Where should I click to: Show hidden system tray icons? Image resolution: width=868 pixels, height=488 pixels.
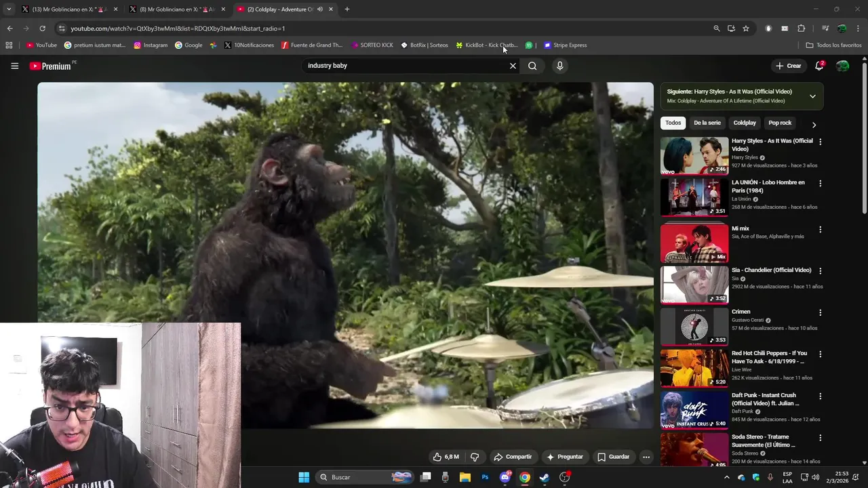point(727,477)
